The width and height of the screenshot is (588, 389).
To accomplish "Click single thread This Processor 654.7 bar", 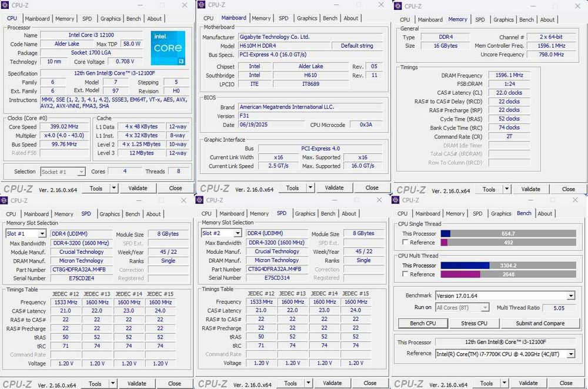I will click(x=508, y=233).
